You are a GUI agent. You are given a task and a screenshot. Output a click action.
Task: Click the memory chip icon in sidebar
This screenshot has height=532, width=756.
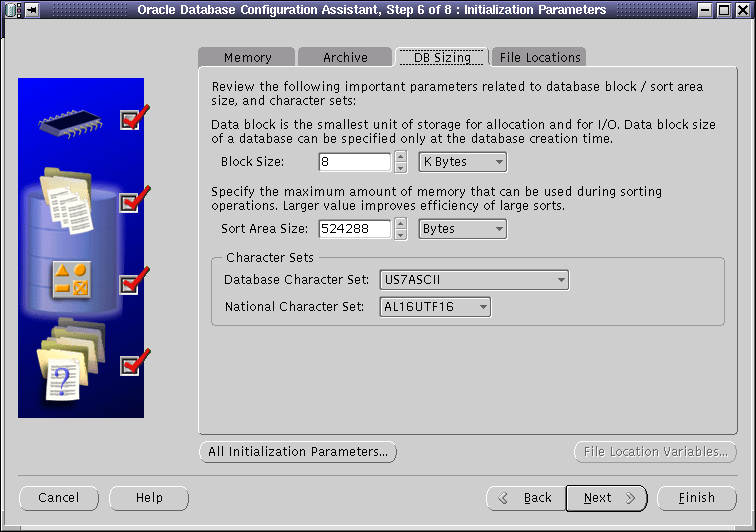(70, 123)
